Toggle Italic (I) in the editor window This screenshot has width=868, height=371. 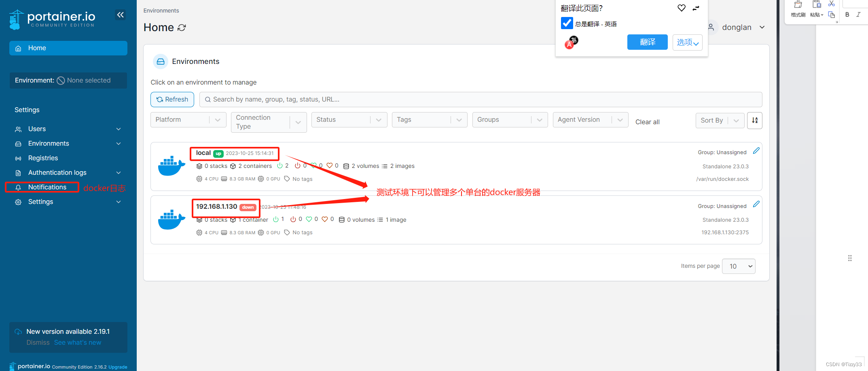pos(858,15)
